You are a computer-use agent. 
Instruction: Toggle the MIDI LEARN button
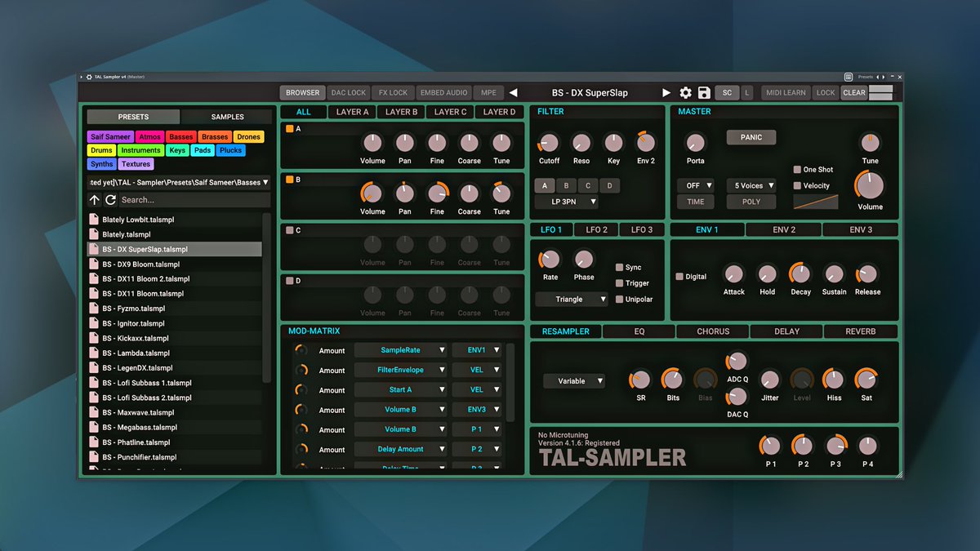(786, 93)
